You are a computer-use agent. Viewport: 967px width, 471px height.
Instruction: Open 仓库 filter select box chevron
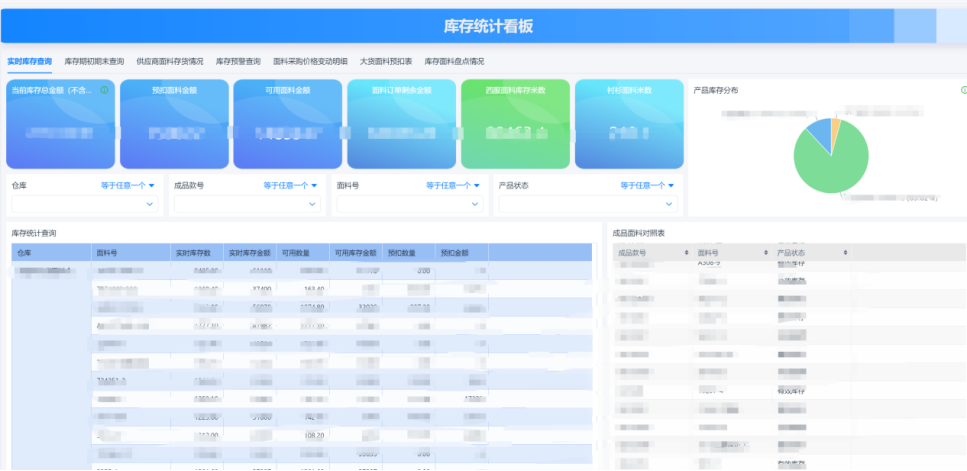[x=151, y=204]
